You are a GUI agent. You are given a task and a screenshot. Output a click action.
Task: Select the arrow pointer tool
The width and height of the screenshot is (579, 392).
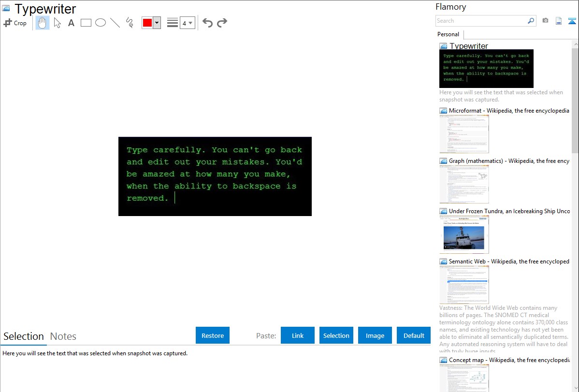click(x=57, y=23)
